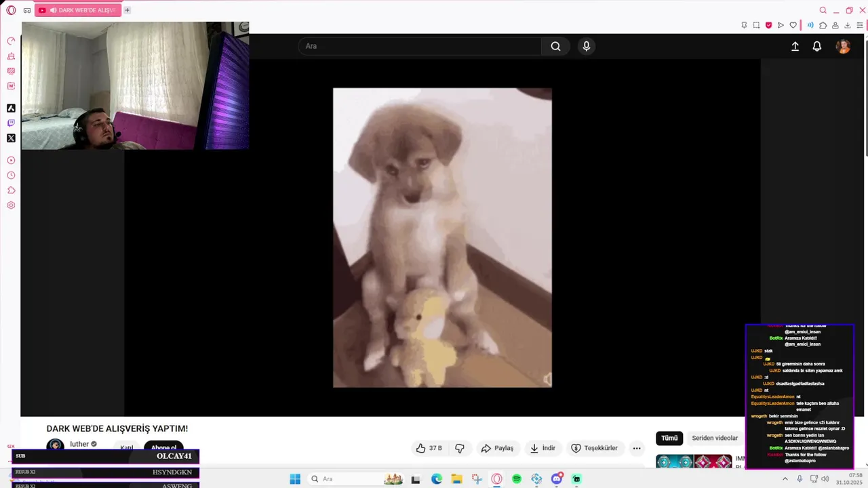Image resolution: width=868 pixels, height=488 pixels.
Task: Click the send/flow arrow icon in the toolbar
Action: [x=781, y=26]
